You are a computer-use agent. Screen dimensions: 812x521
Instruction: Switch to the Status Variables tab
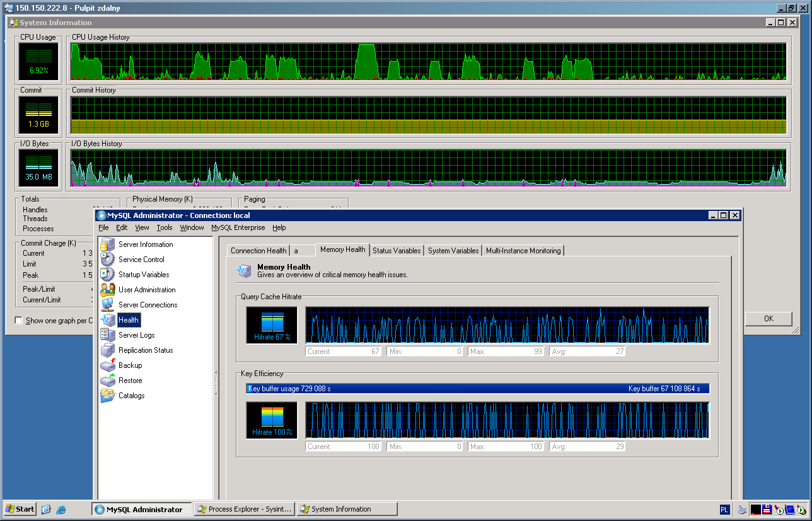(397, 251)
